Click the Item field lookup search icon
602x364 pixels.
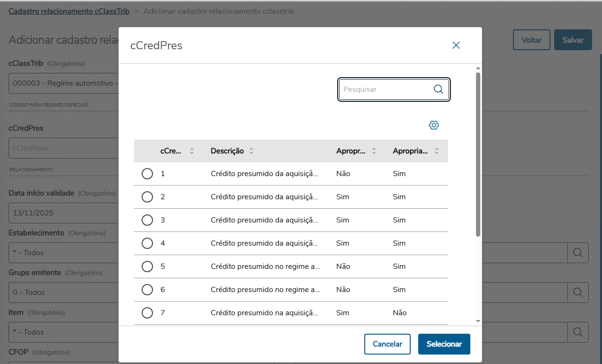(x=578, y=332)
